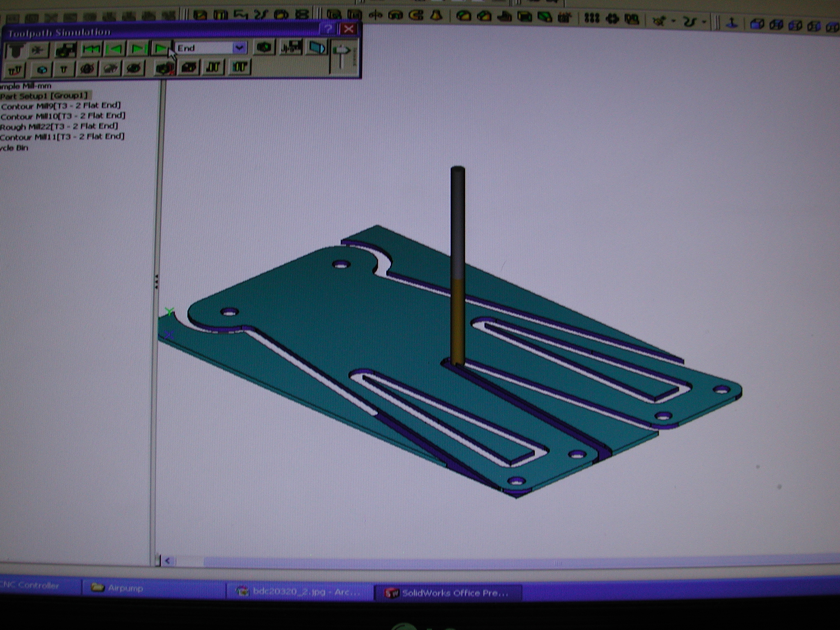Open the reference geometry dropdown arrow
840x630 pixels.
673,21
